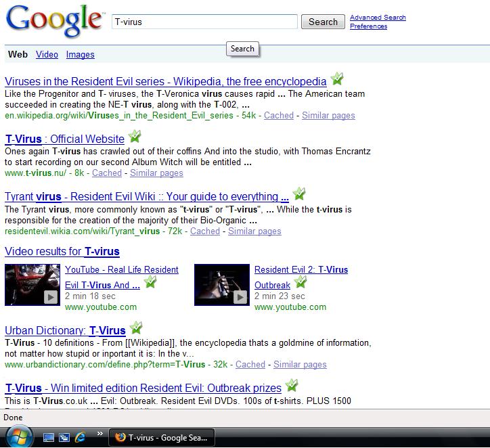Select the Web tab
The image size is (490, 448).
(18, 54)
